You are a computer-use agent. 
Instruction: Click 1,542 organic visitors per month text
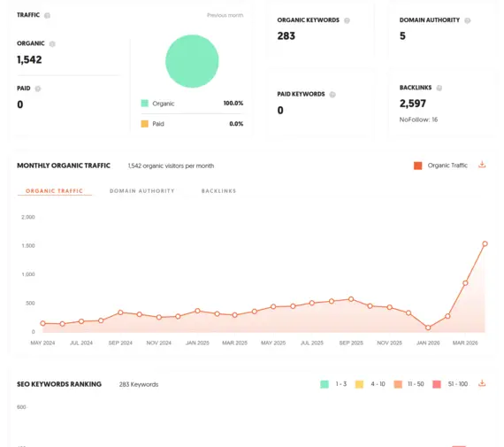[x=171, y=166]
